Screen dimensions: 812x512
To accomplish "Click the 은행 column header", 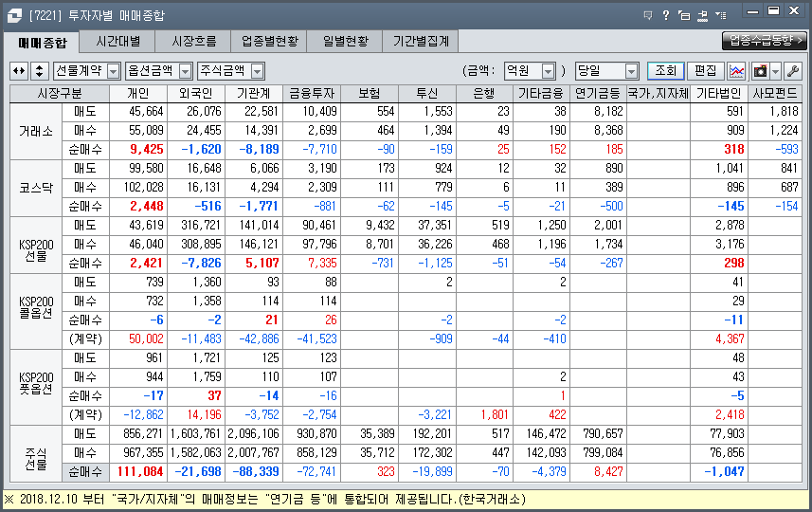I will (x=485, y=93).
